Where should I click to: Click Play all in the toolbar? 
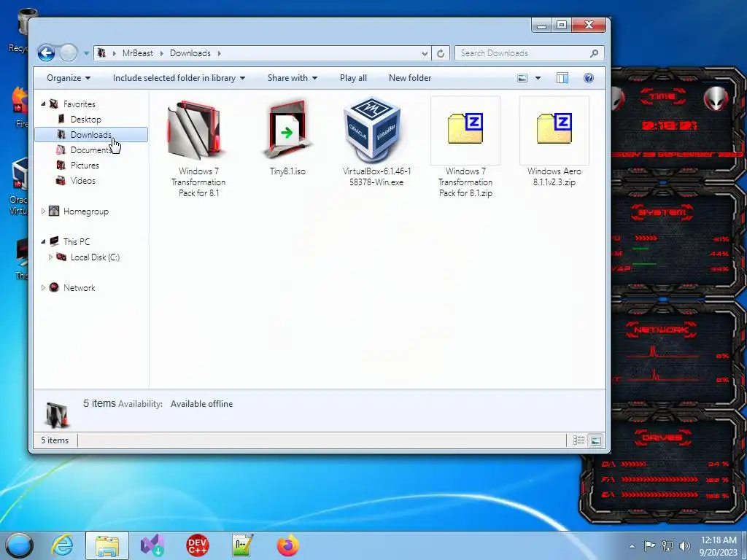coord(353,78)
